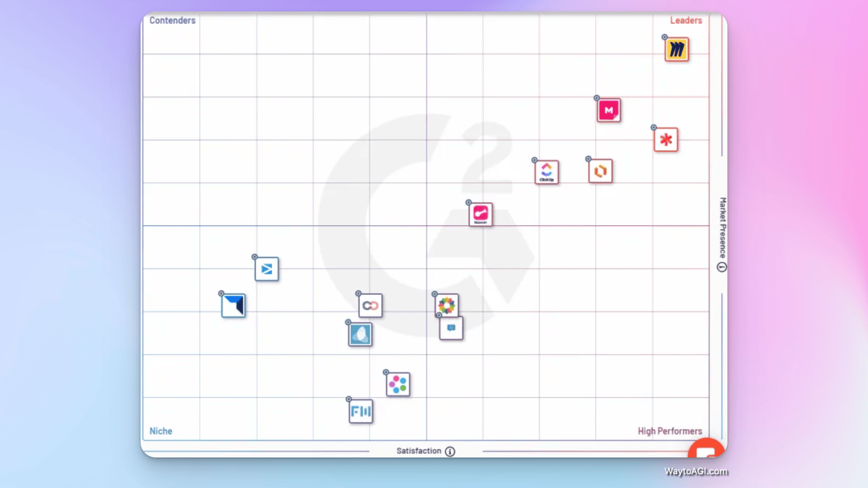Viewport: 868px width, 488px height.
Task: Click the Satisfaction info icon
Action: (450, 451)
